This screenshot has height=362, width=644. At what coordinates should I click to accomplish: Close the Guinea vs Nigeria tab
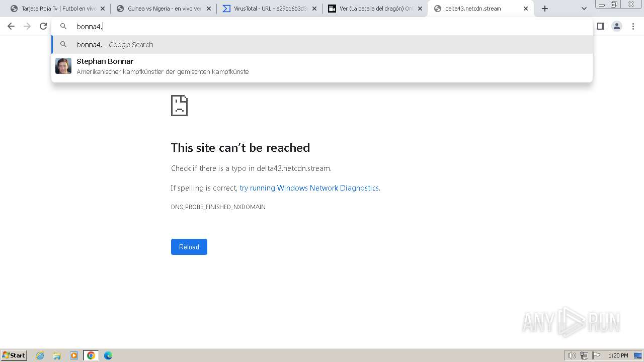tap(209, 9)
